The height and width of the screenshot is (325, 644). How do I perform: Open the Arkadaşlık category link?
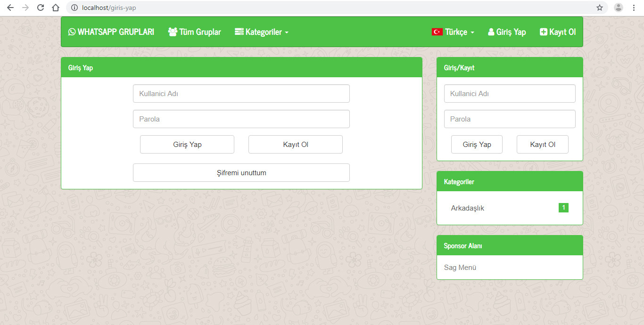click(x=467, y=208)
